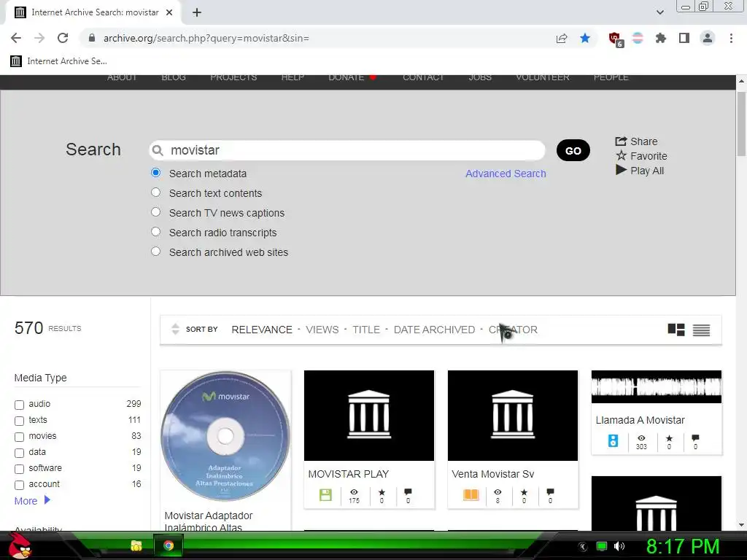This screenshot has height=560, width=747.
Task: Select the Search metadata radio button
Action: pos(156,173)
